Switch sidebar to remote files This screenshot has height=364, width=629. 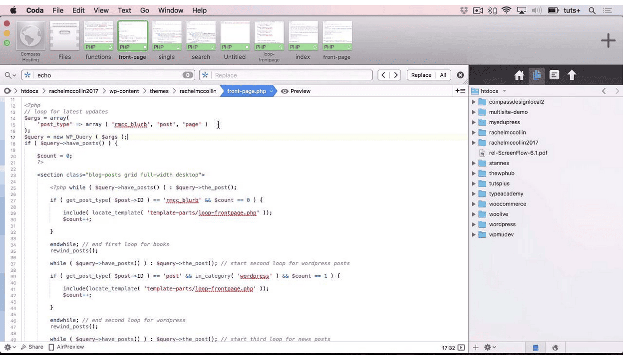coord(555,348)
